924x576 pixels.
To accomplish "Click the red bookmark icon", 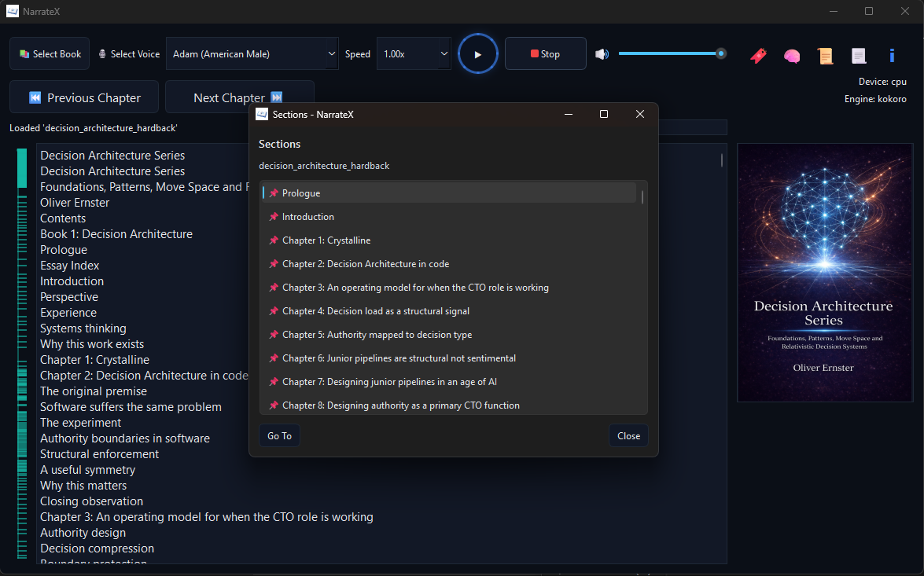I will click(x=758, y=56).
